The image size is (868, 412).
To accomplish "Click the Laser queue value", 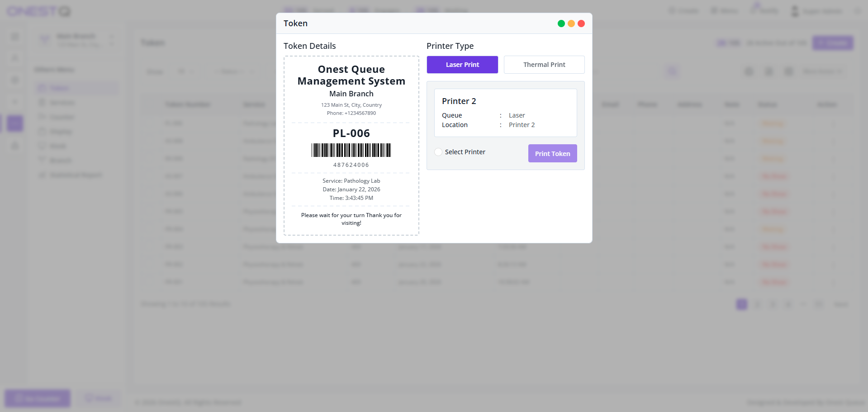I will [x=517, y=115].
